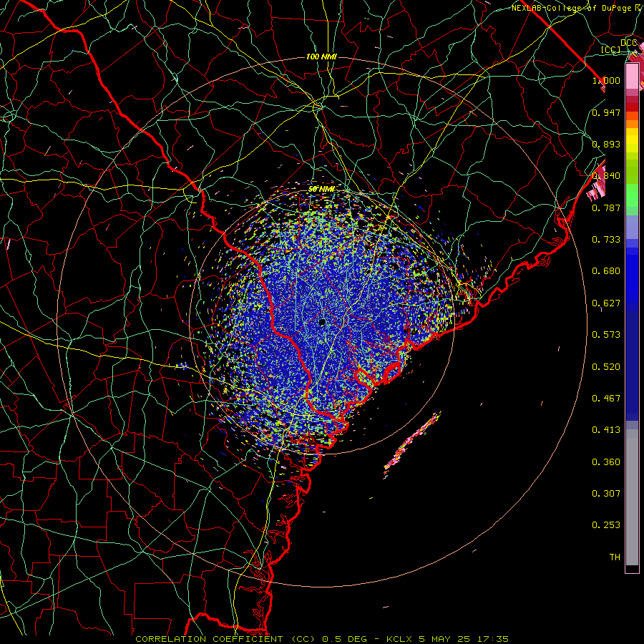The width and height of the screenshot is (644, 644).
Task: Click the 0.840 legend value
Action: [x=606, y=176]
